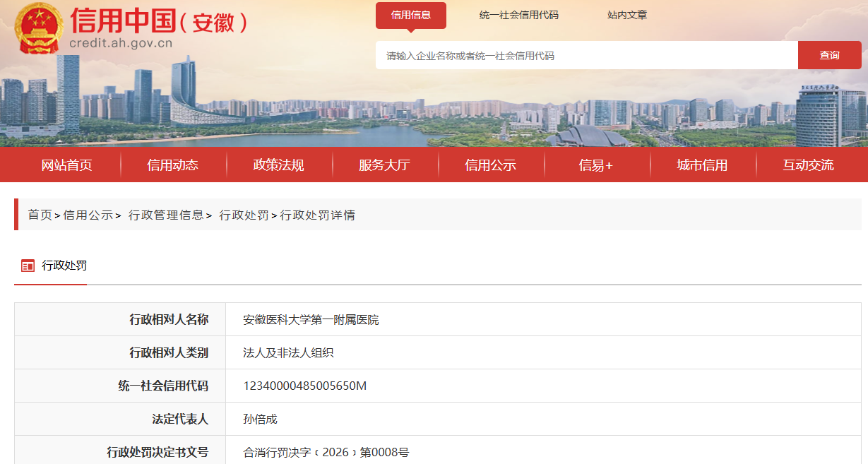Click the 行政处罚 breadcrumb link
This screenshot has height=464, width=868.
pyautogui.click(x=244, y=215)
